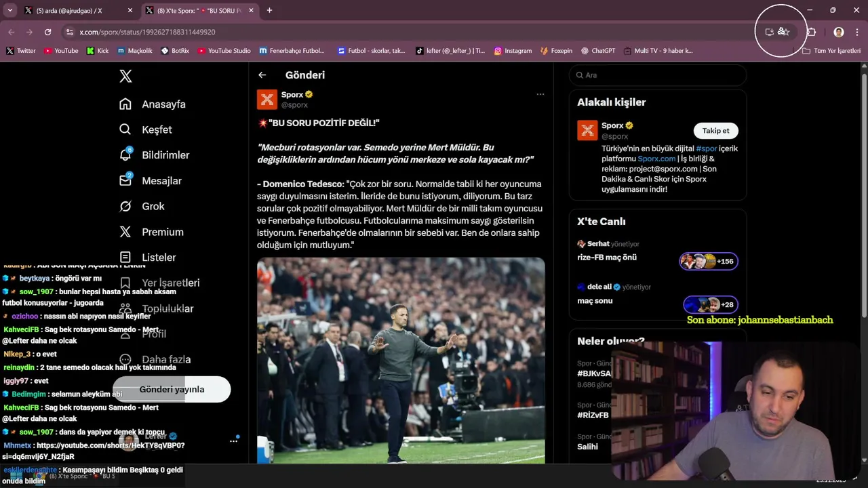This screenshot has width=868, height=488.
Task: Open the YouTube shorts link in chat
Action: (x=94, y=451)
